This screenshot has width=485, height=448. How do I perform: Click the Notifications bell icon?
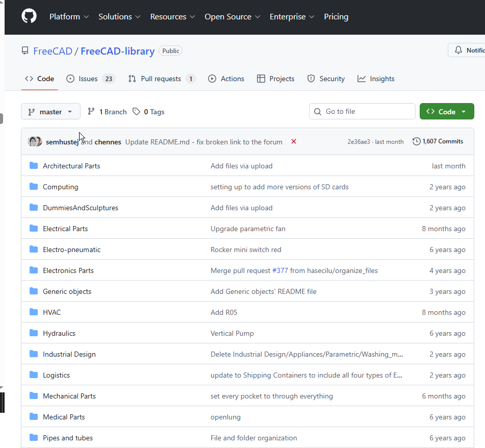pyautogui.click(x=458, y=50)
